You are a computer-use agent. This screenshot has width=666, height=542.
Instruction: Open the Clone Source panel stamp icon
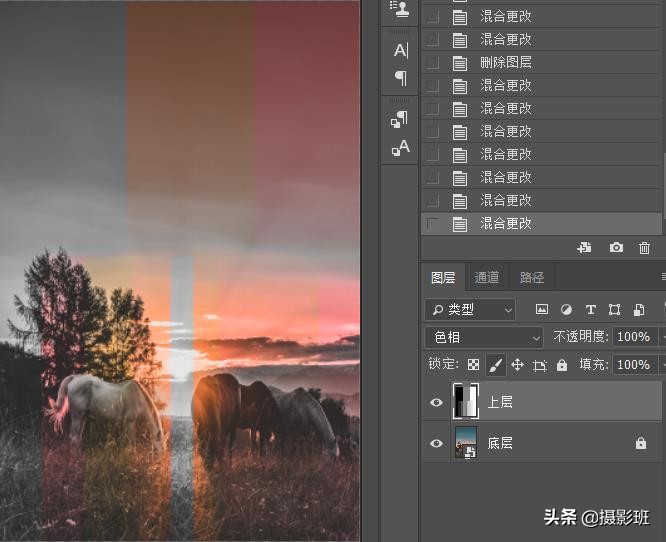[x=399, y=8]
